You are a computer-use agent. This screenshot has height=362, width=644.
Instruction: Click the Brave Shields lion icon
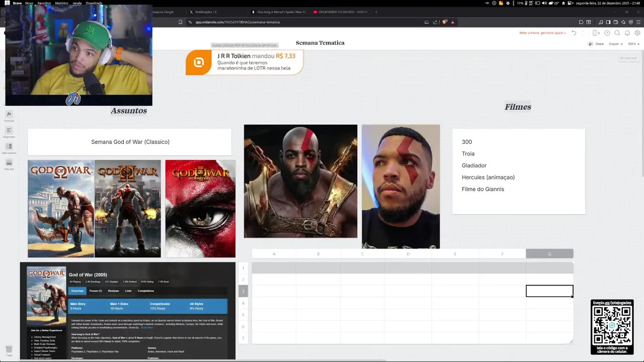pos(444,22)
